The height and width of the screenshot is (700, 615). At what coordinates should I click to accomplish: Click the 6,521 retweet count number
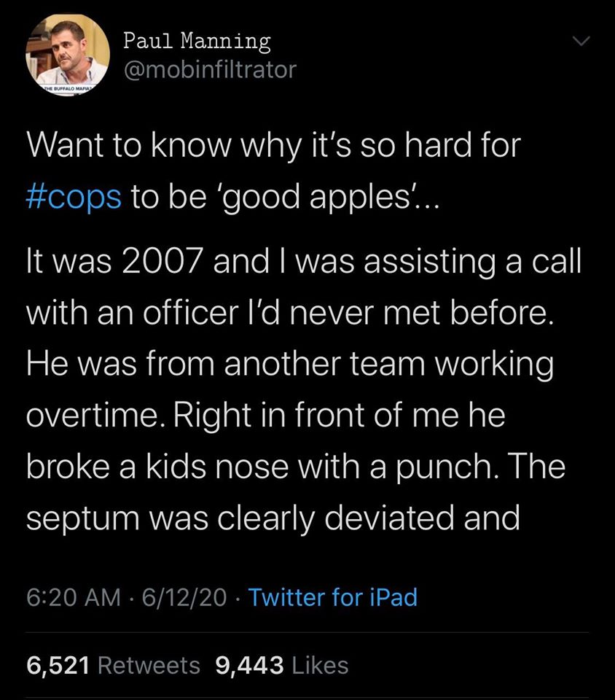pyautogui.click(x=57, y=665)
